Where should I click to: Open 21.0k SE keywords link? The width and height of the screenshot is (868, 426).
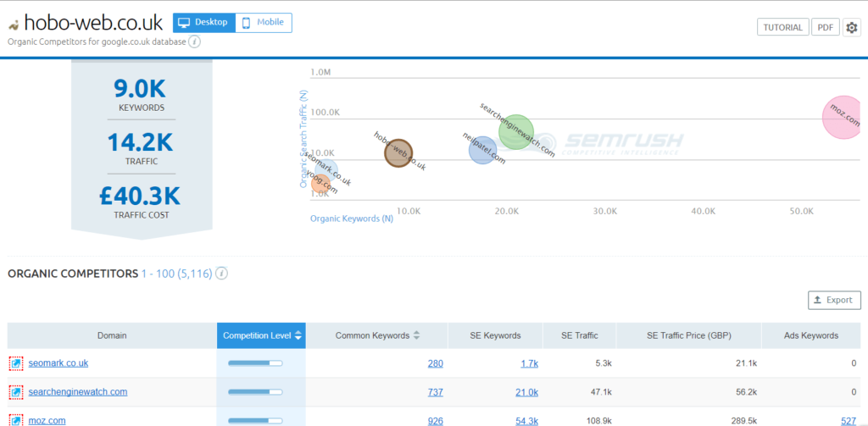(527, 392)
